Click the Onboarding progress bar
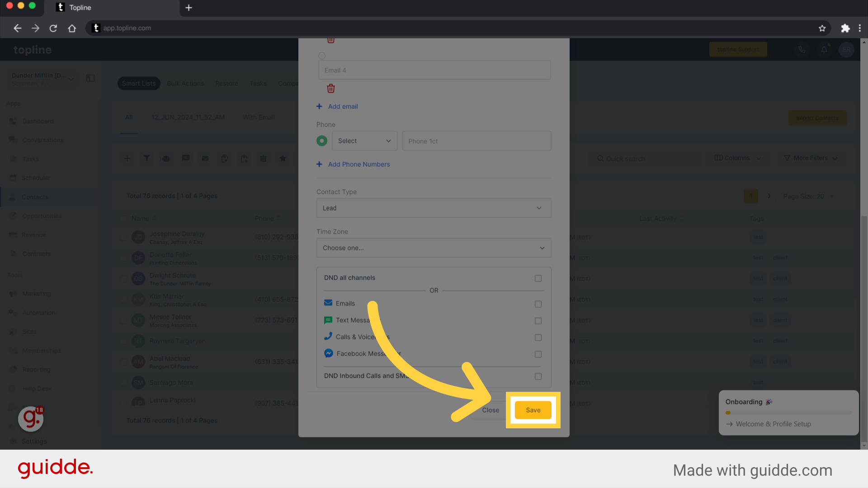The width and height of the screenshot is (868, 488). [788, 413]
